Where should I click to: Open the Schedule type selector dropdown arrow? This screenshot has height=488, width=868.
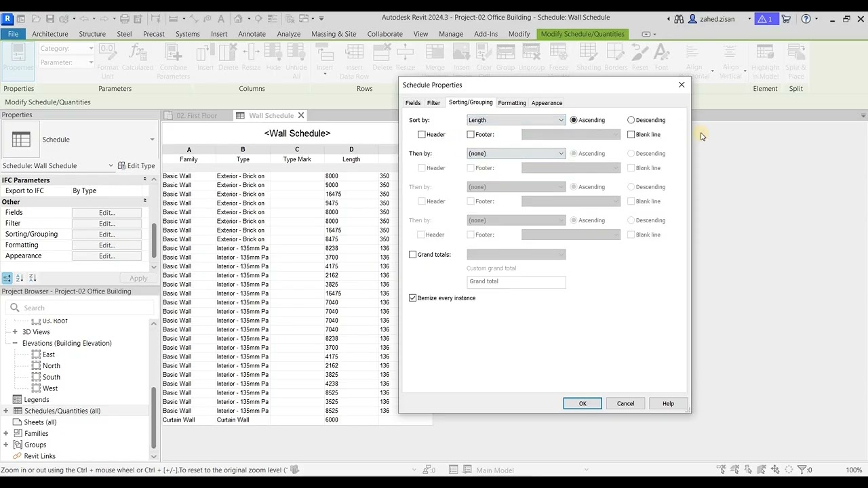coord(152,140)
